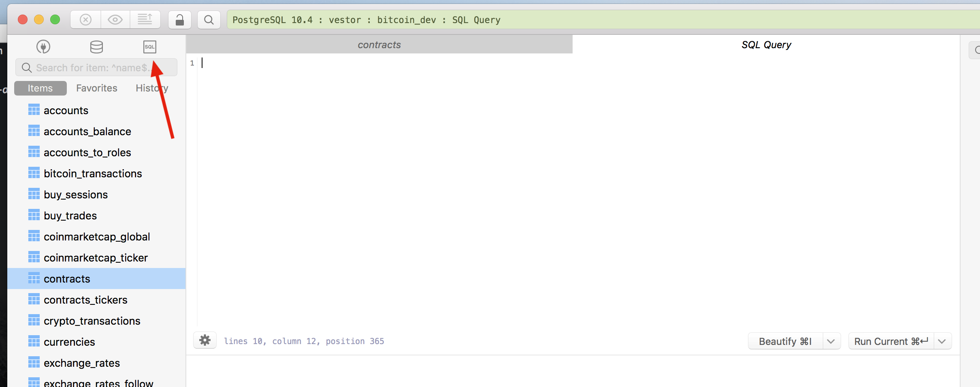Image resolution: width=980 pixels, height=387 pixels.
Task: Expand the Beautify options chevron
Action: pos(831,341)
